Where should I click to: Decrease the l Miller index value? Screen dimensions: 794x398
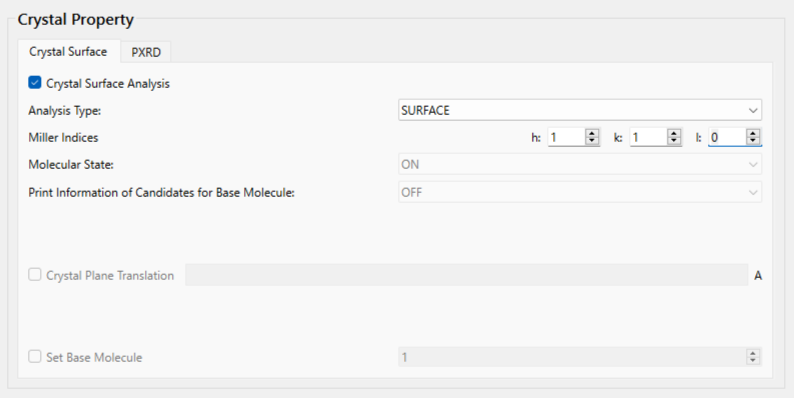click(x=753, y=140)
